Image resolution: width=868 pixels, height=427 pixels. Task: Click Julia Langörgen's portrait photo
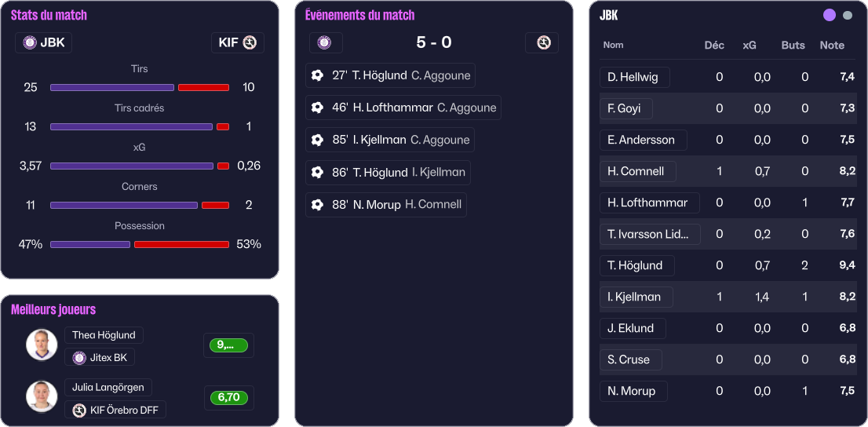pos(42,396)
